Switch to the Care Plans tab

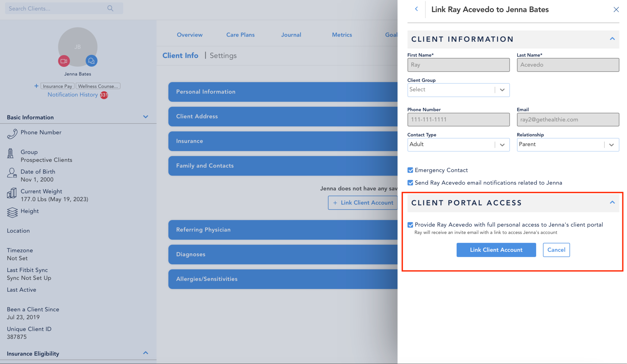[x=240, y=35]
